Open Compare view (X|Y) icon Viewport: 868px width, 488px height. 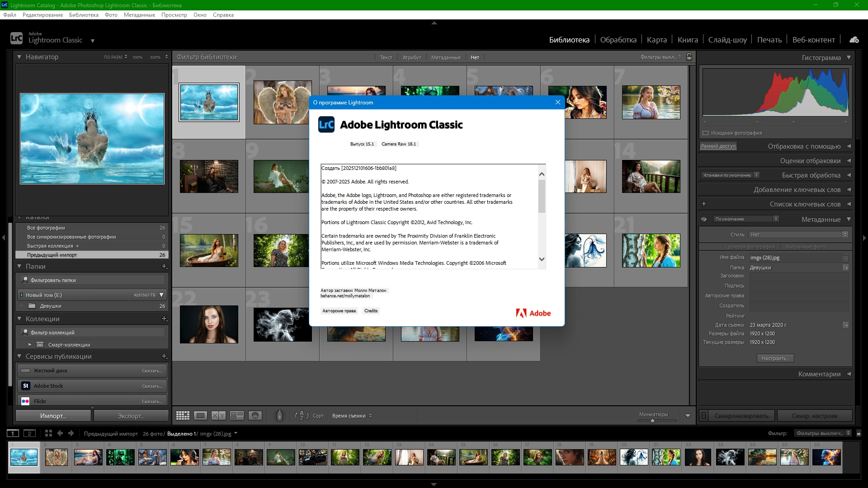219,416
